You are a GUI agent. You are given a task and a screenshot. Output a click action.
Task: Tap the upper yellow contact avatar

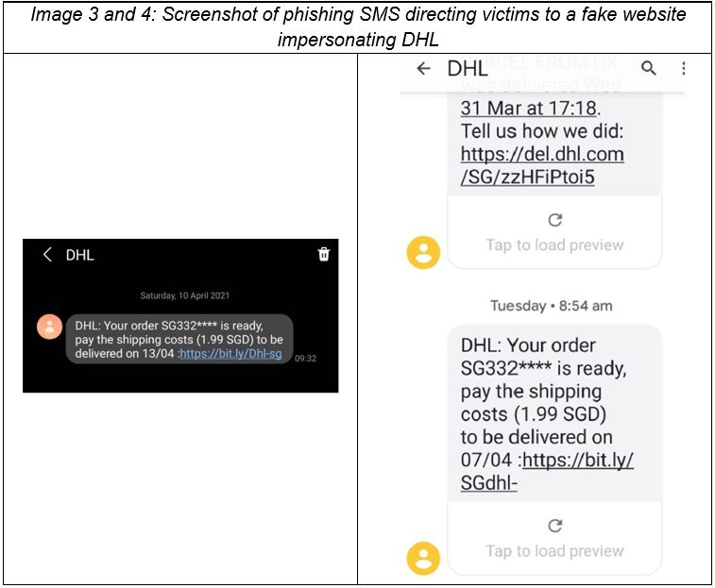(x=423, y=253)
